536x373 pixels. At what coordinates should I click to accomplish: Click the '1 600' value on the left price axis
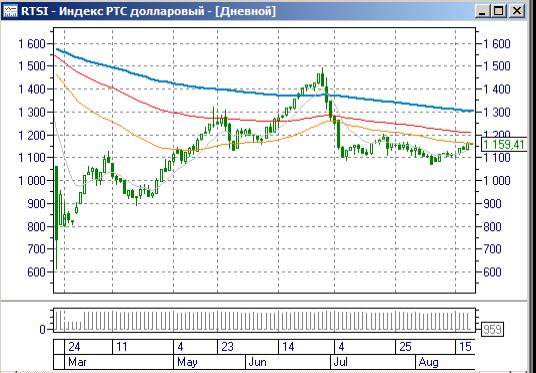click(x=32, y=43)
